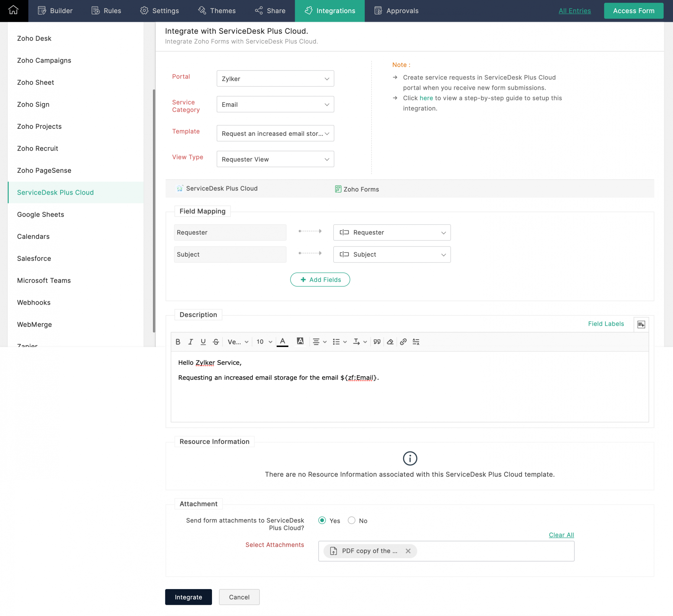This screenshot has width=673, height=616.
Task: Open the Builder tab
Action: (x=55, y=11)
